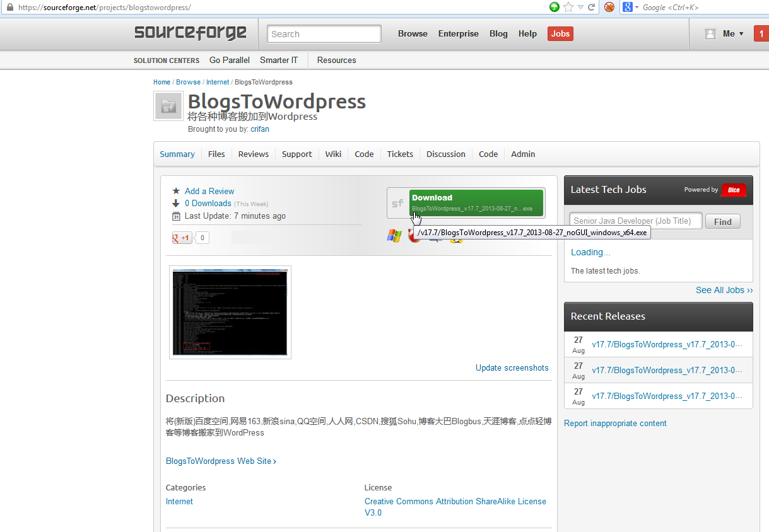
Task: Open the Help menu
Action: tap(527, 34)
